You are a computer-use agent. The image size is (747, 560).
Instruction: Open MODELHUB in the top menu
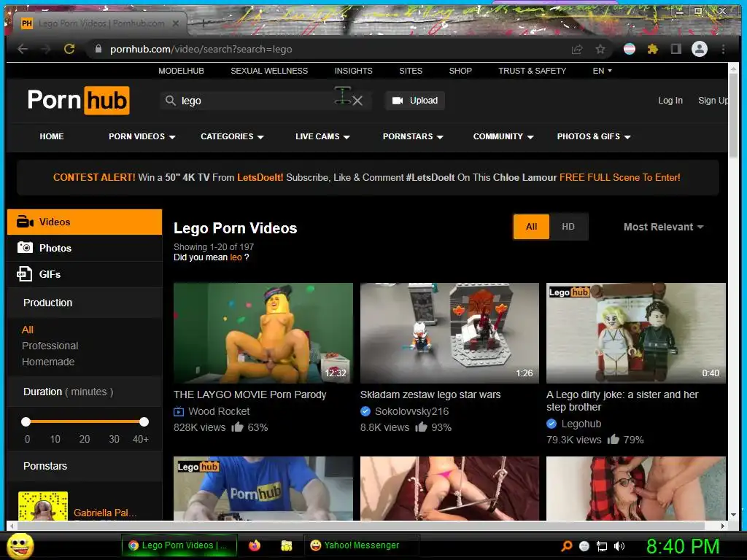tap(181, 71)
